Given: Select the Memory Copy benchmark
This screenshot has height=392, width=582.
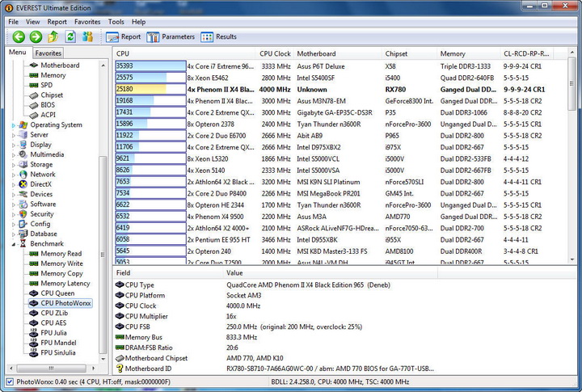Looking at the screenshot, I should click(61, 273).
